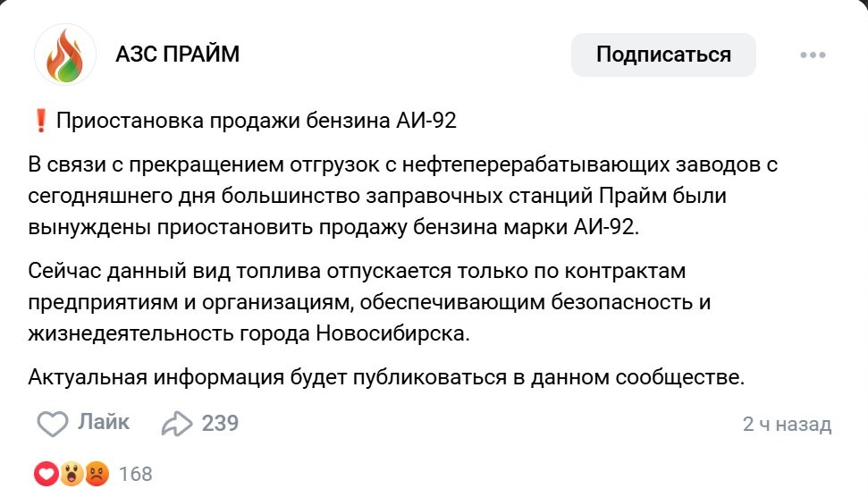Click the АЗС ПРАЙМ community name
This screenshot has width=868, height=497.
178,55
